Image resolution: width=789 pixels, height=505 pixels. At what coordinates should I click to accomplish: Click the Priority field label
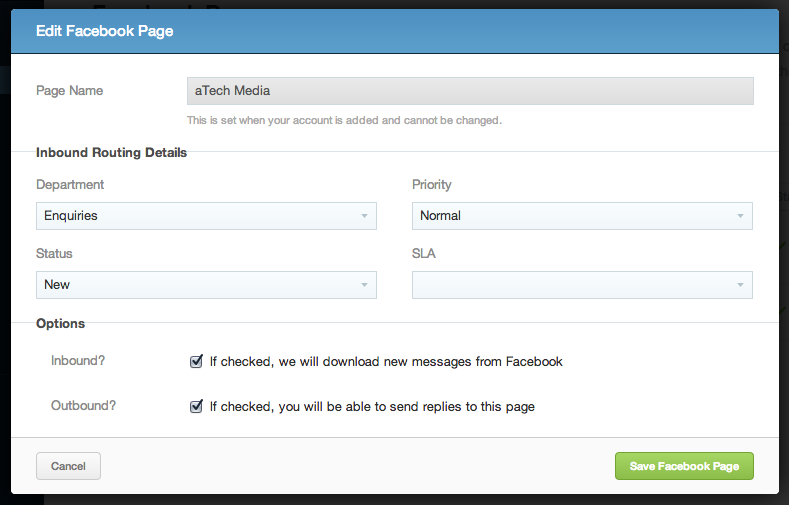coord(432,185)
